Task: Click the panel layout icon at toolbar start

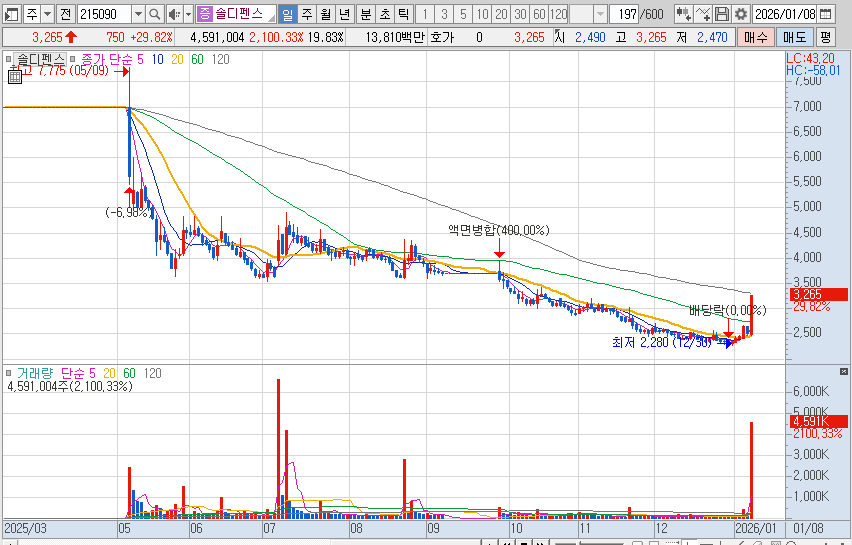Action: [11, 14]
